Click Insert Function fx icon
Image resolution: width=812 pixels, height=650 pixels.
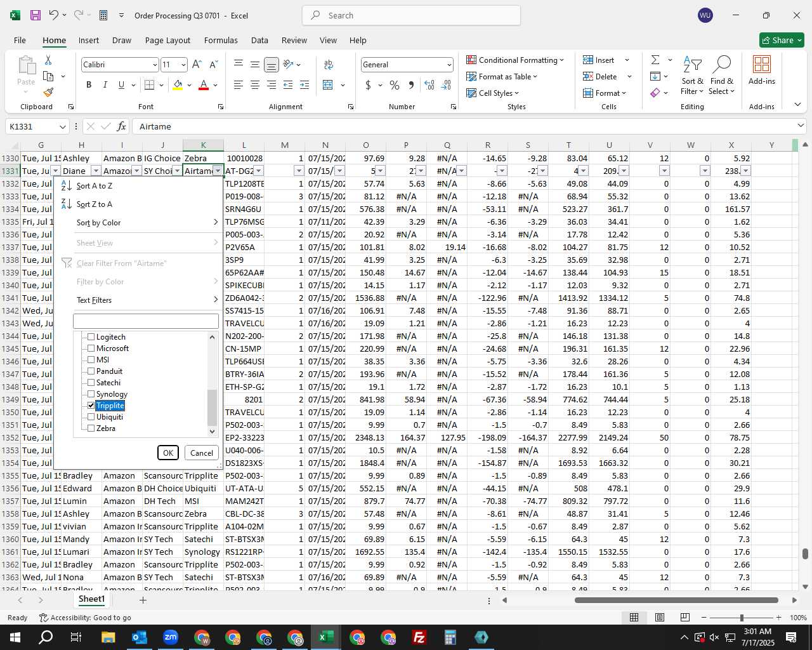click(121, 126)
